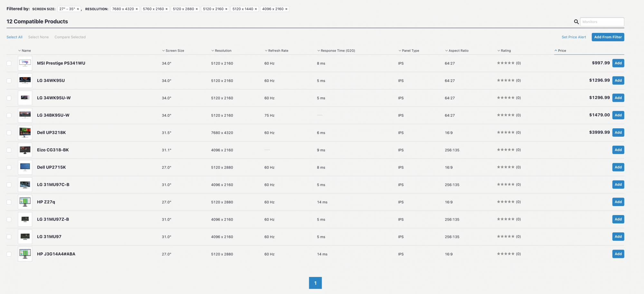Click Add From Filter button
This screenshot has width=644, height=294.
pos(608,37)
